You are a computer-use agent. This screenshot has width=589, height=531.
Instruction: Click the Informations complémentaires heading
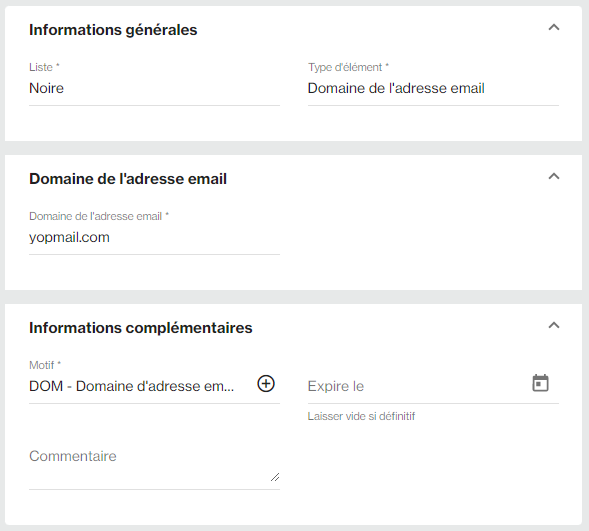click(141, 328)
